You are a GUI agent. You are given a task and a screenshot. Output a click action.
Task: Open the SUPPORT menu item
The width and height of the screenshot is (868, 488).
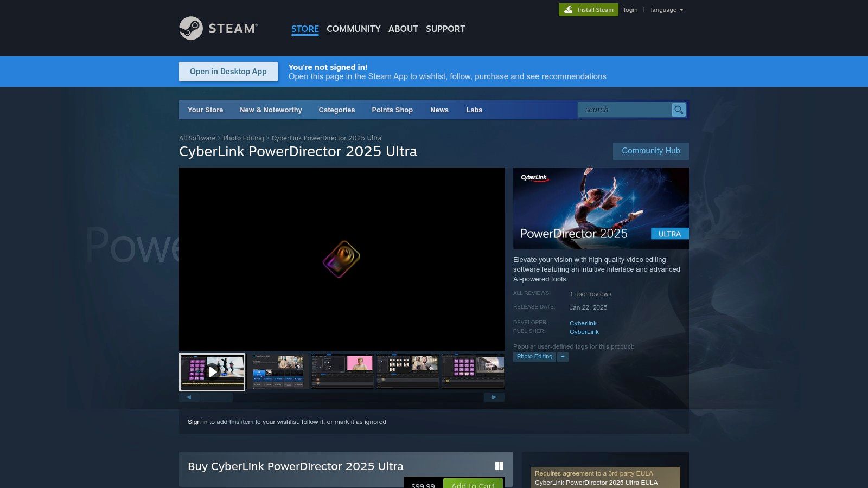[x=445, y=29]
